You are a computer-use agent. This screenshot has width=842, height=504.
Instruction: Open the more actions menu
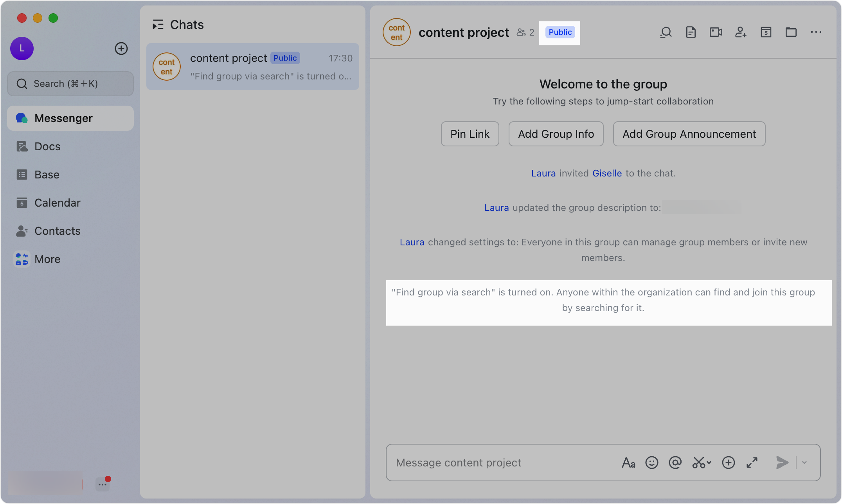(816, 32)
